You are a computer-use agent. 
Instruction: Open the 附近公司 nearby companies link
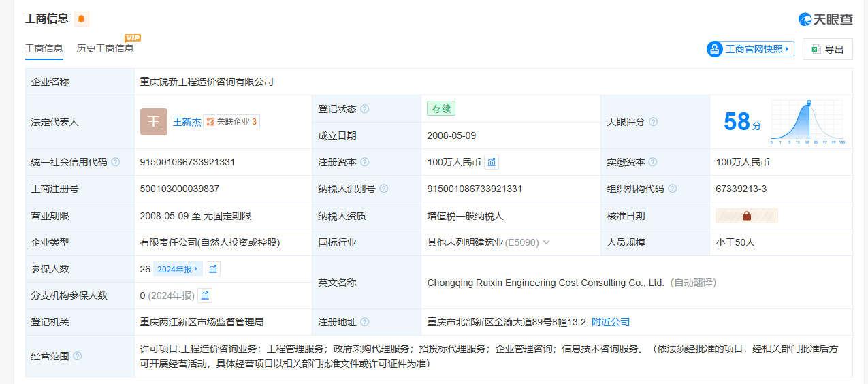coord(610,322)
